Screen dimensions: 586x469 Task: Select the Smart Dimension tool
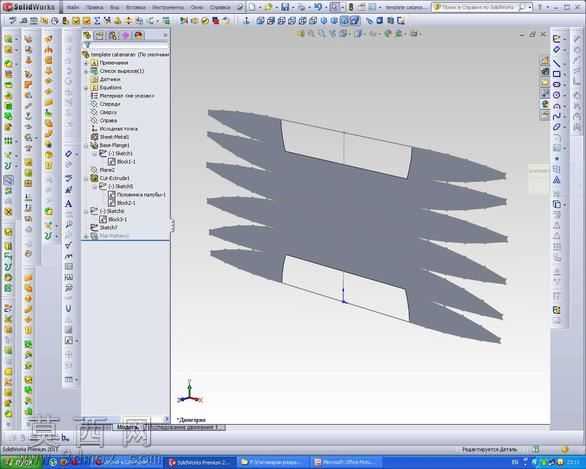556,50
